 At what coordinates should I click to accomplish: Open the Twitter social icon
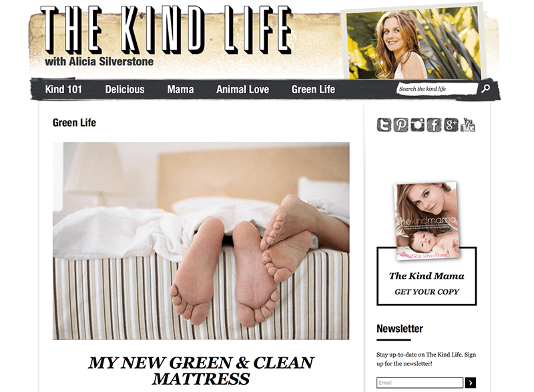384,125
